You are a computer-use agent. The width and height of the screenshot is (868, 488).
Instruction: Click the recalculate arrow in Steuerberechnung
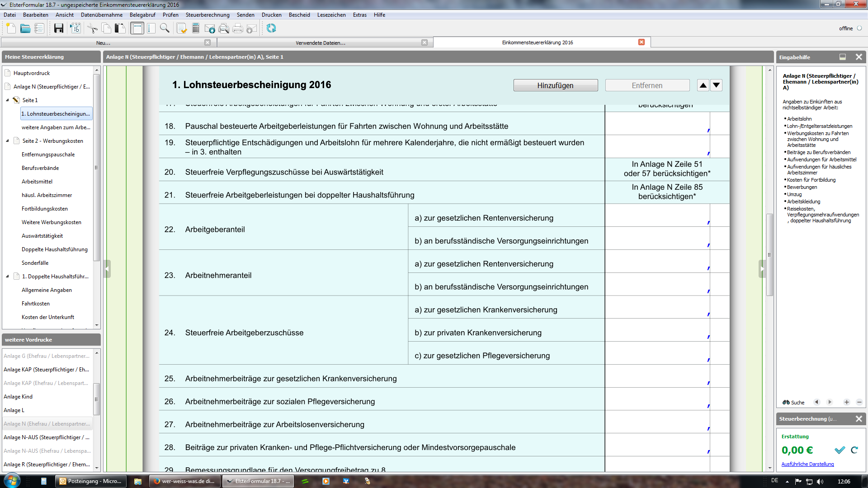point(854,450)
